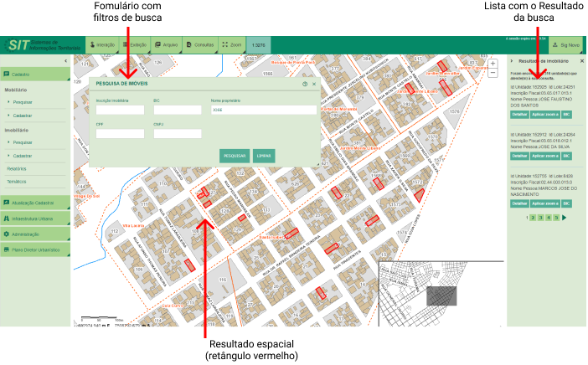Expand Pesquisar under Mobiliário
This screenshot has height=365, width=588.
coord(23,102)
